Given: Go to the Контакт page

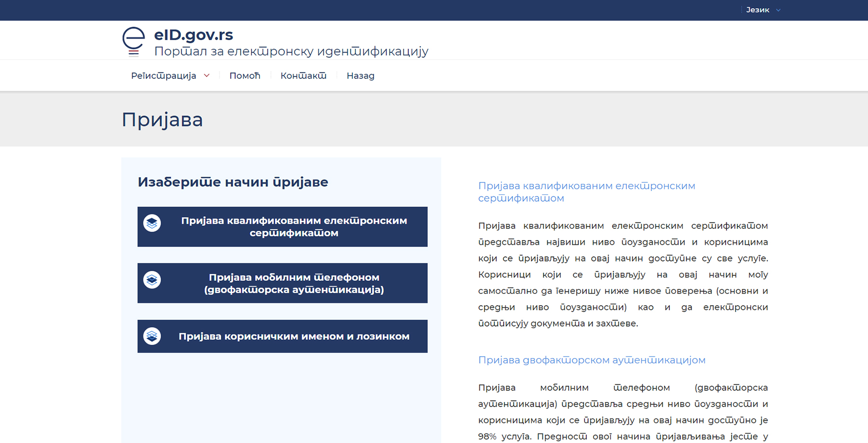Looking at the screenshot, I should click(x=303, y=76).
